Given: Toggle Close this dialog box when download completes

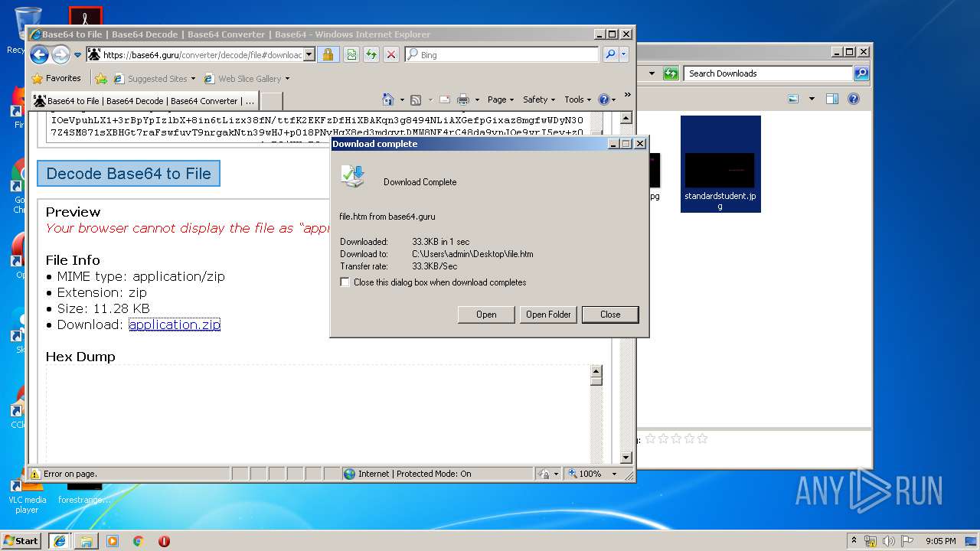Looking at the screenshot, I should point(346,282).
